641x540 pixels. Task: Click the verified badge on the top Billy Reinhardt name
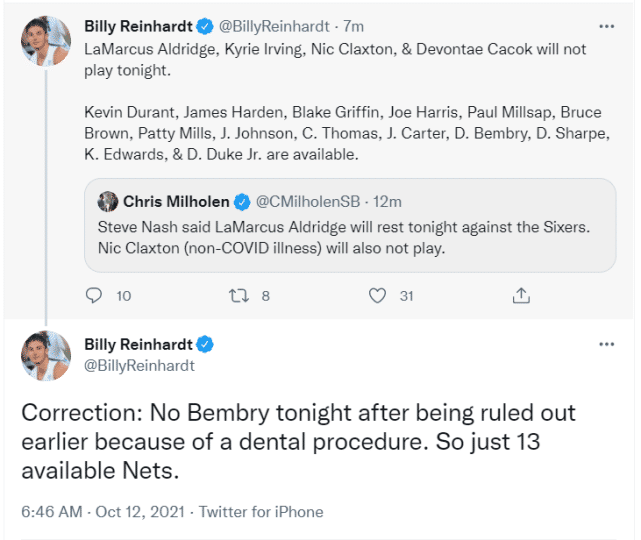[202, 26]
